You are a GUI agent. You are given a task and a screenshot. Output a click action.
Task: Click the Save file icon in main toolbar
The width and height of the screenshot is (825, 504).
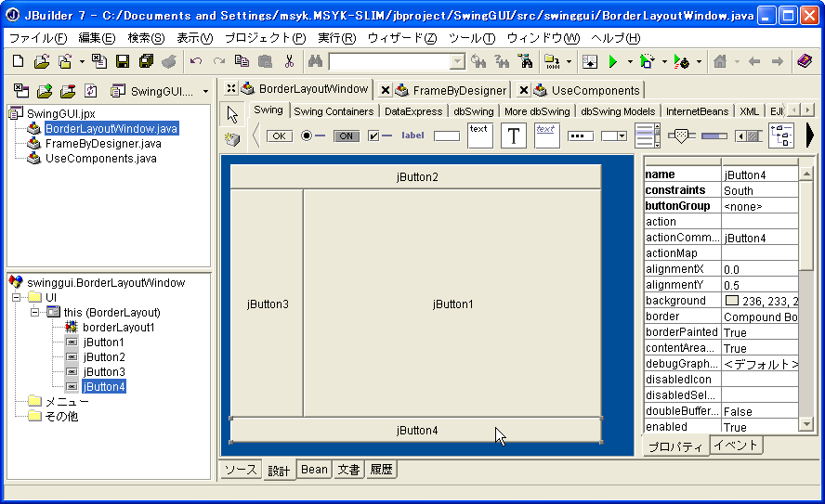click(123, 61)
